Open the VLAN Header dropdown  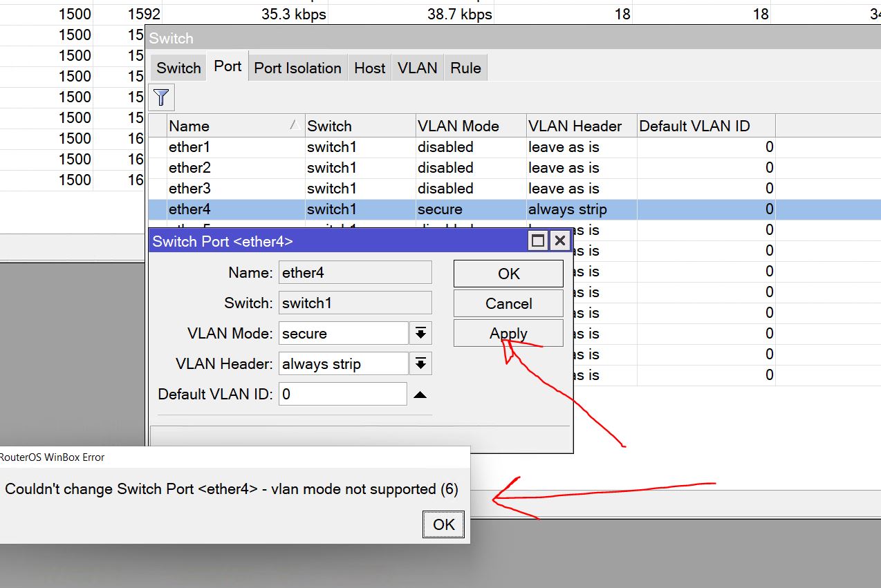tap(420, 363)
